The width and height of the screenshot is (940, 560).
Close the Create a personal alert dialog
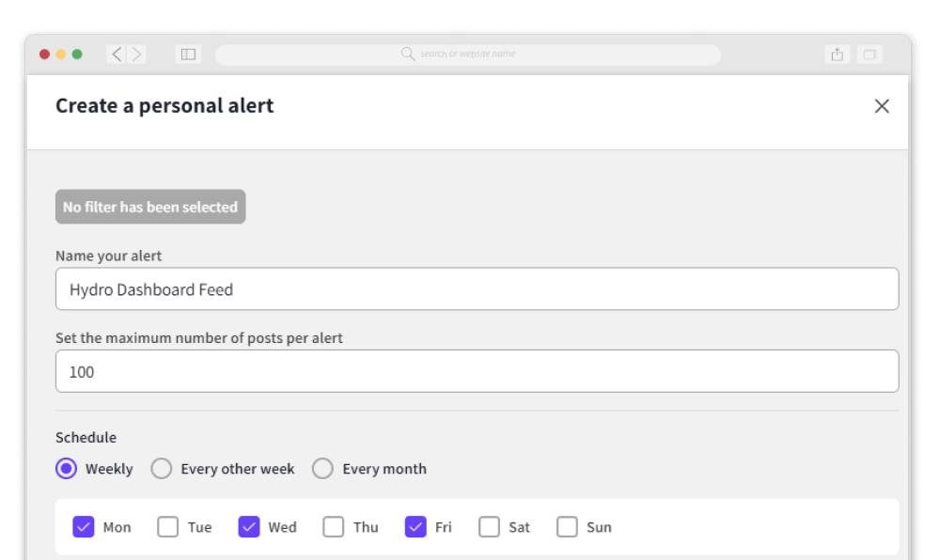pos(884,105)
